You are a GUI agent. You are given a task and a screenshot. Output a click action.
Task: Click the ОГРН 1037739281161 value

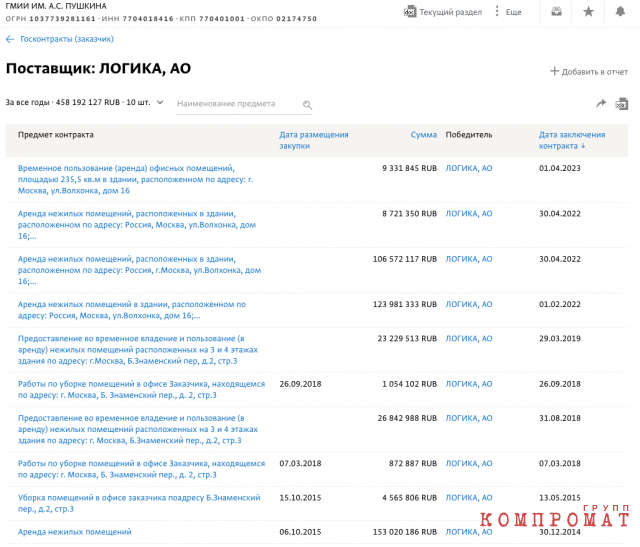(x=51, y=19)
